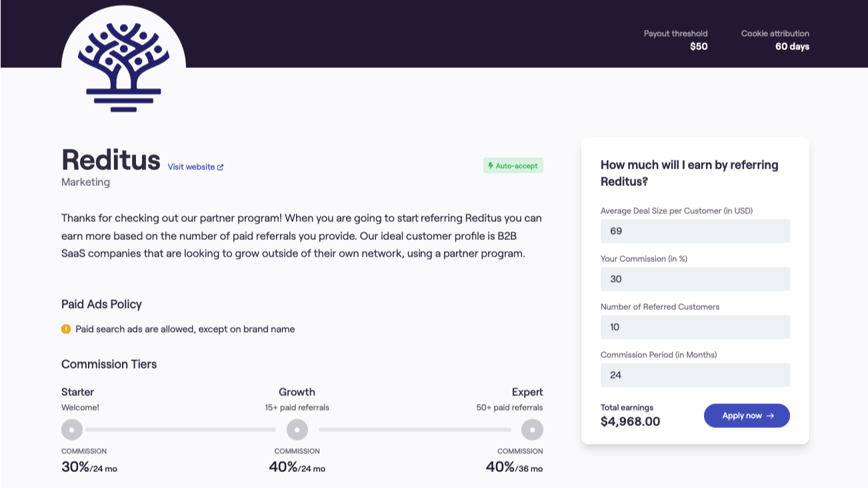Screen dimensions: 868x488
Task: Click the Total earnings amount $4,968.00
Action: point(630,421)
